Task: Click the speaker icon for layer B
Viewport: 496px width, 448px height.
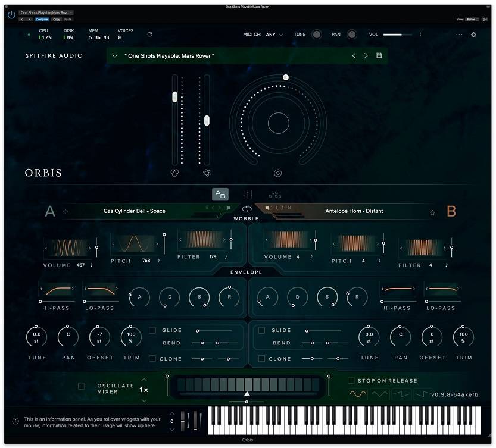Action: point(267,208)
